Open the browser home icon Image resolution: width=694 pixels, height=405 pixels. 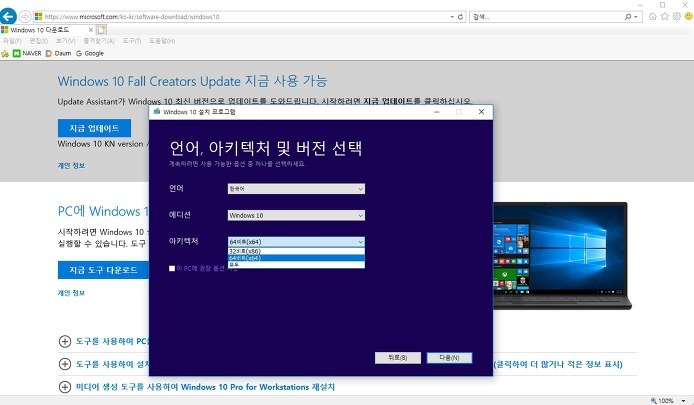(652, 16)
